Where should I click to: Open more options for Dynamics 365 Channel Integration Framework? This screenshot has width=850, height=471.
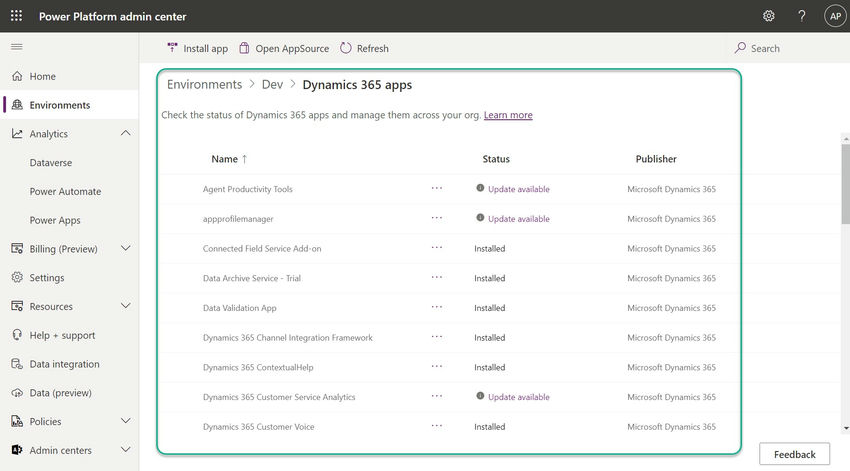[x=437, y=337]
